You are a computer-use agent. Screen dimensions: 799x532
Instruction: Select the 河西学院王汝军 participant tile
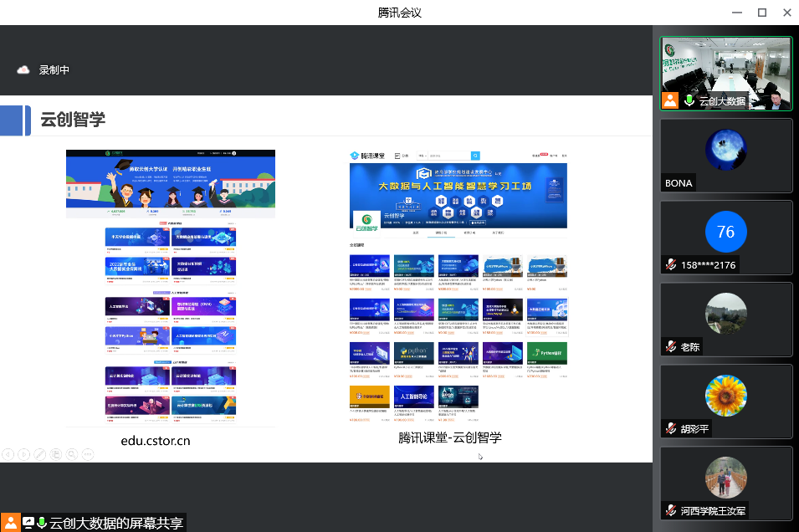tap(725, 483)
